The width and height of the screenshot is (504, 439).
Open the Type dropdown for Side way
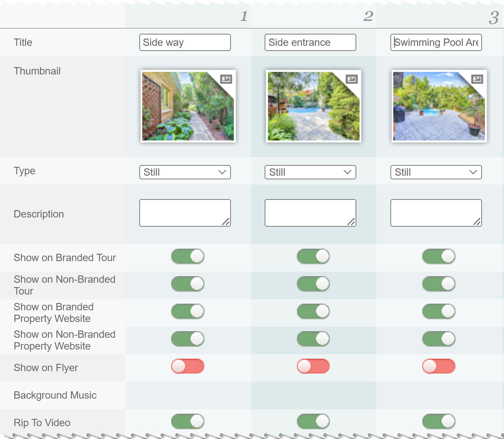(x=185, y=172)
